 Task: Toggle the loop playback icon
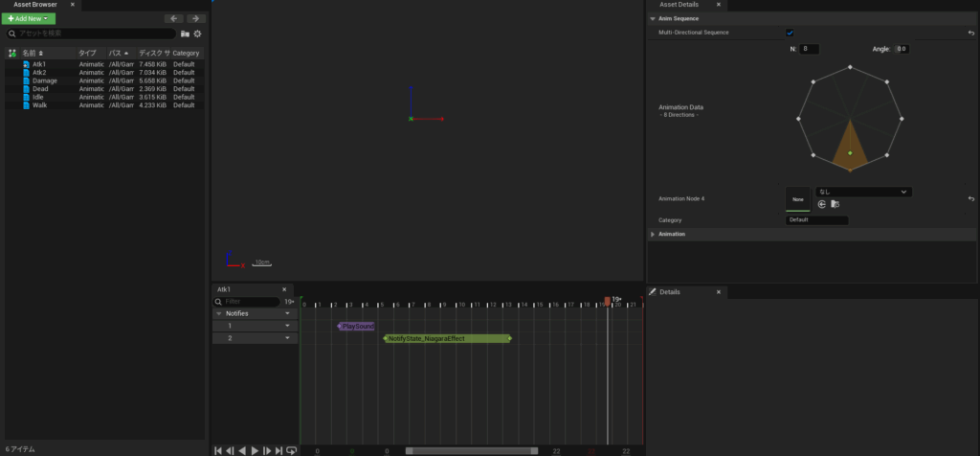tap(292, 450)
